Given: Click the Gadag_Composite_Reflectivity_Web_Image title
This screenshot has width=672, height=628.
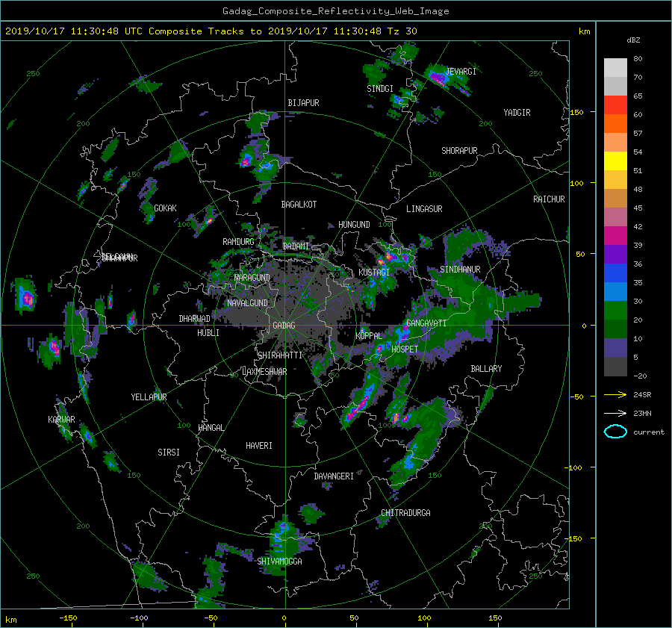Looking at the screenshot, I should [335, 11].
